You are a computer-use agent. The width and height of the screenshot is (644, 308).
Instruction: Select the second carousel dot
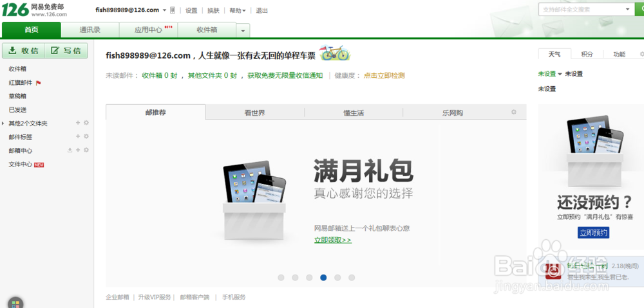click(295, 278)
